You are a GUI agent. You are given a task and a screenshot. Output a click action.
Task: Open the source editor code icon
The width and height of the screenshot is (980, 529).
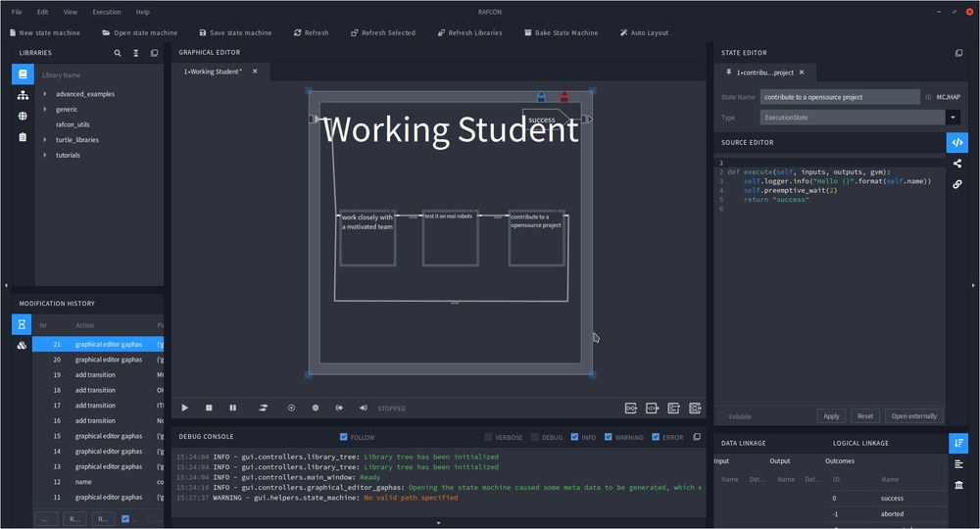(x=957, y=142)
